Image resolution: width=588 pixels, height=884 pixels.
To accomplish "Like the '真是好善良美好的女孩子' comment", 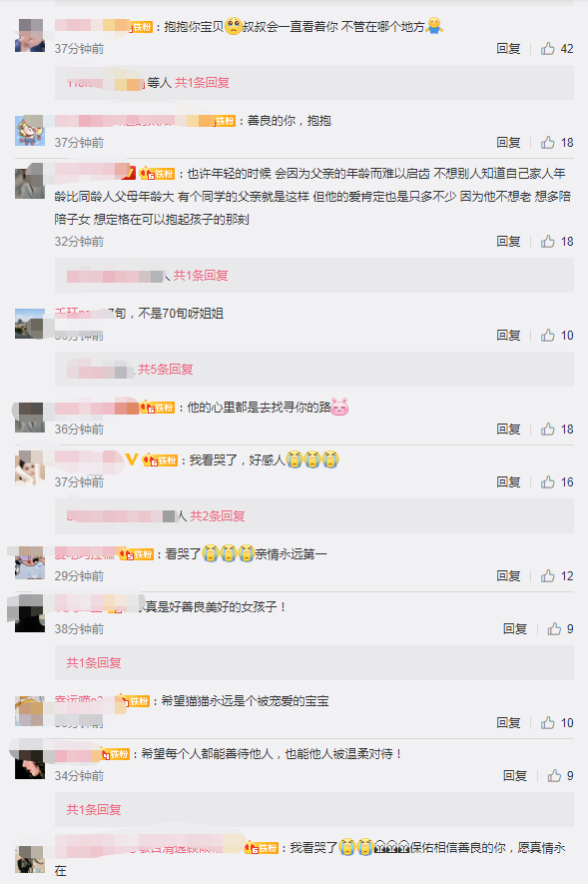I will [554, 629].
